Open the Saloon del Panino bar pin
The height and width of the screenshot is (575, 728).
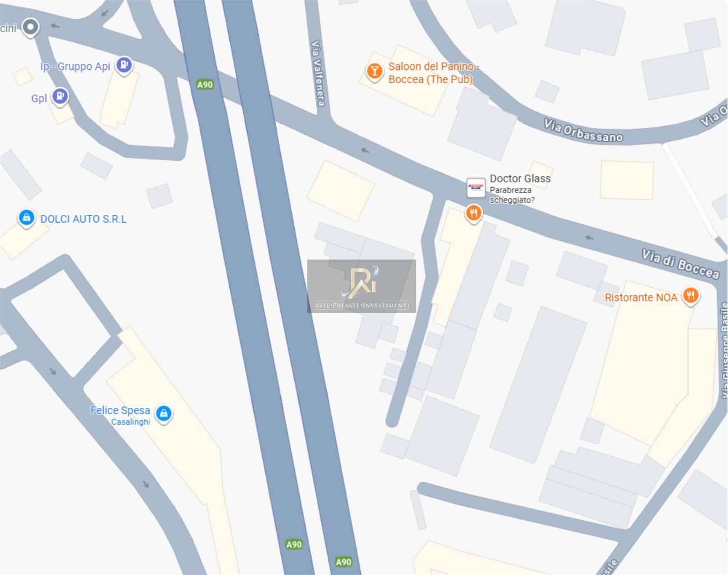(374, 71)
